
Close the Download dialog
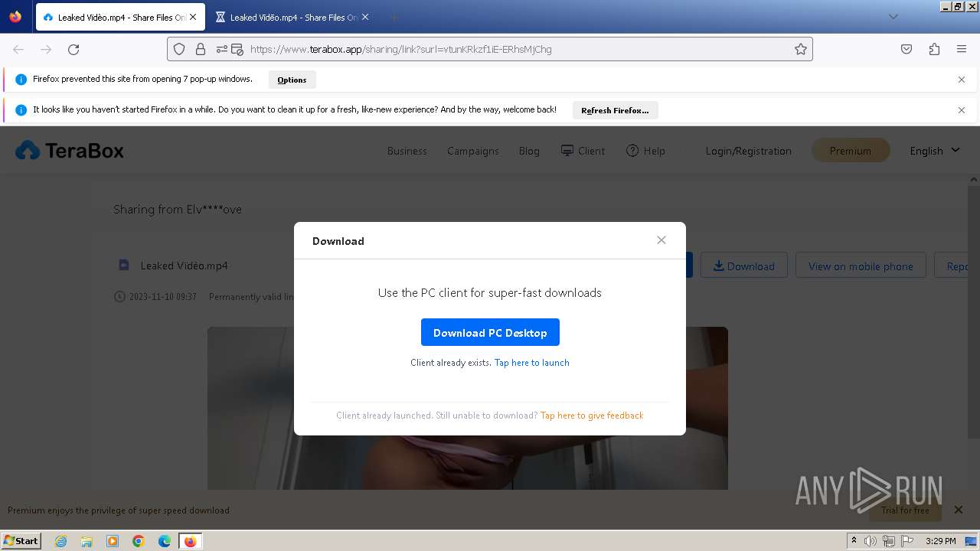(x=661, y=240)
